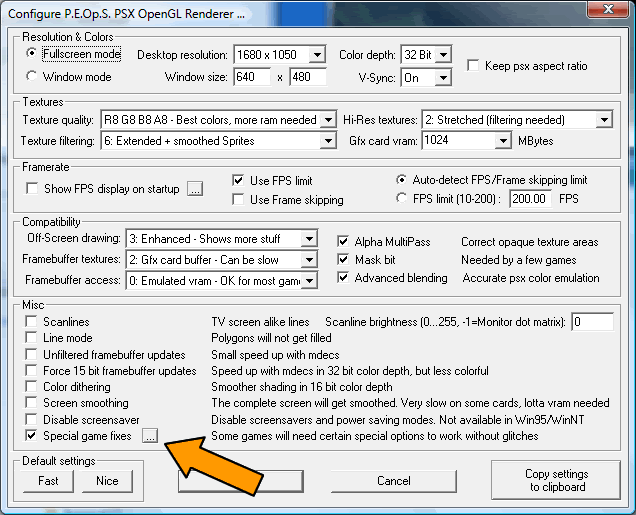Enable Unfiltered framebuffer updates checkbox
Image resolution: width=636 pixels, height=515 pixels.
31,354
